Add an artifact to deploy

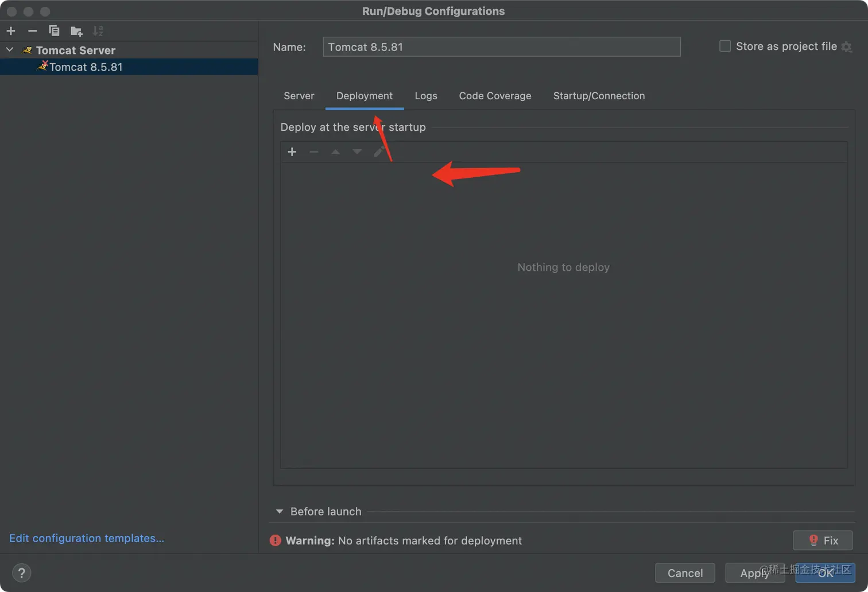tap(292, 152)
